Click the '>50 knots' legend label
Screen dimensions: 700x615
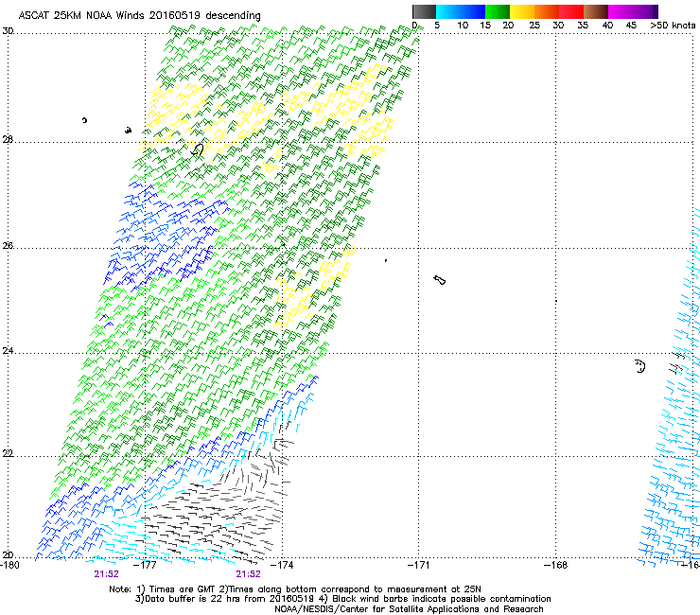pos(673,25)
